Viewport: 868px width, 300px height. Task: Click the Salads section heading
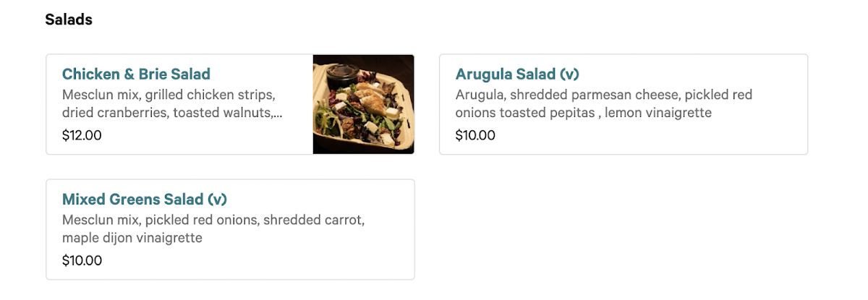point(69,20)
